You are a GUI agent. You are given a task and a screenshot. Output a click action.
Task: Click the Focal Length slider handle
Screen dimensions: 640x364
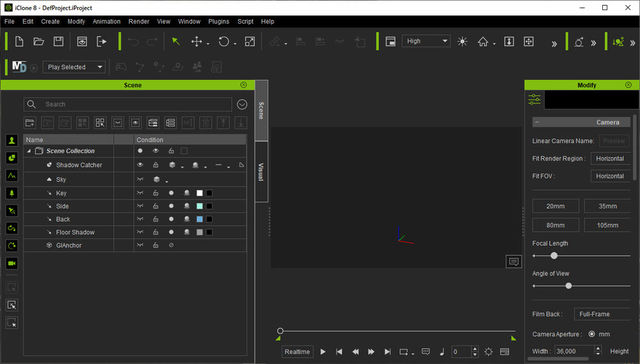554,256
